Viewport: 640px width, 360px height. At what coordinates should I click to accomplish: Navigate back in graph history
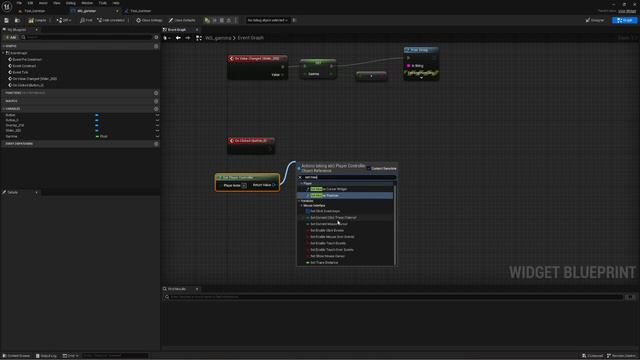click(178, 38)
